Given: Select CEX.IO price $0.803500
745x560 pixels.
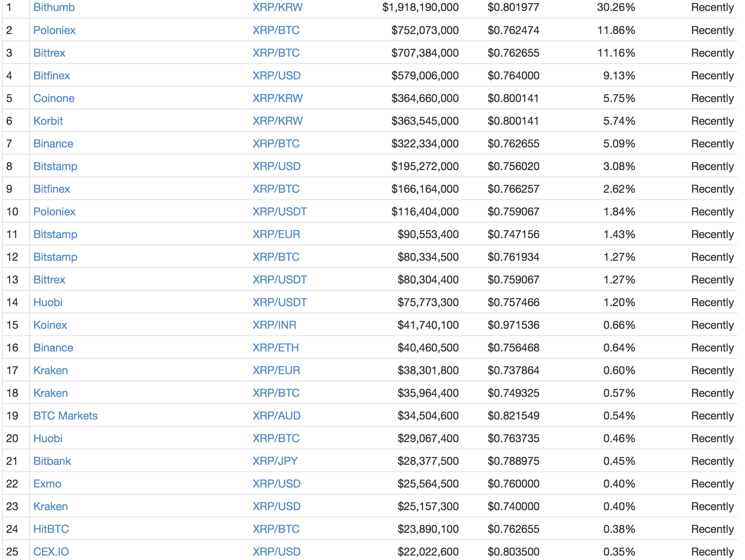Looking at the screenshot, I should pos(513,551).
